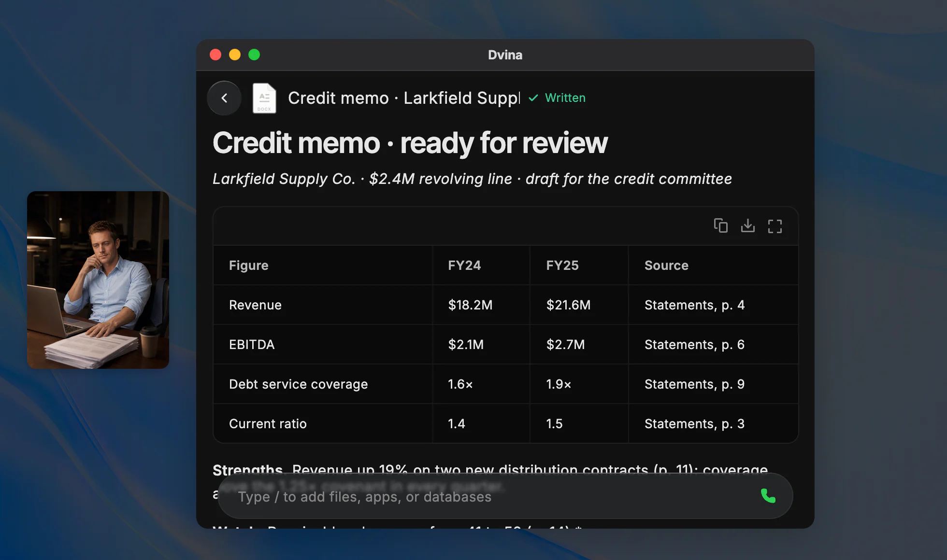Image resolution: width=947 pixels, height=560 pixels.
Task: Click the green Written checkmark icon
Action: 533,98
